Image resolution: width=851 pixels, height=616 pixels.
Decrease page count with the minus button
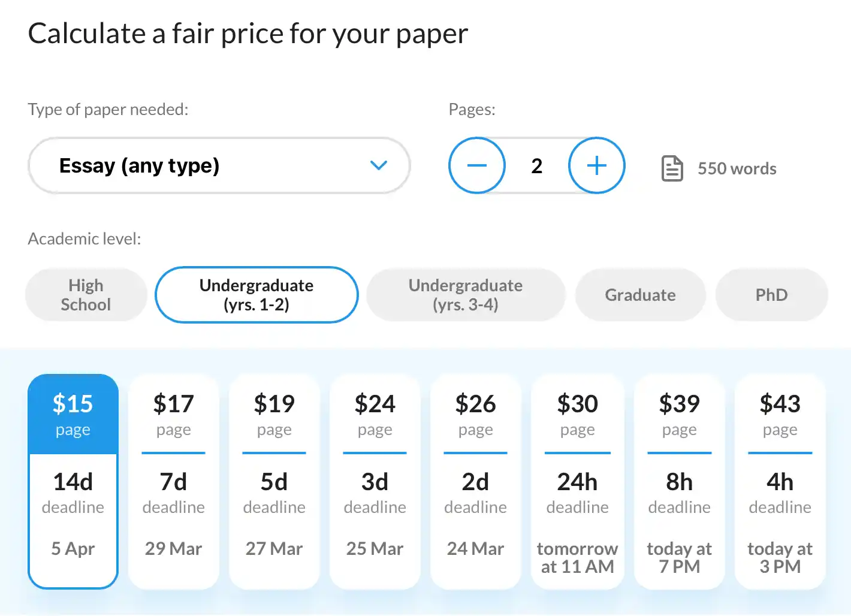(477, 165)
